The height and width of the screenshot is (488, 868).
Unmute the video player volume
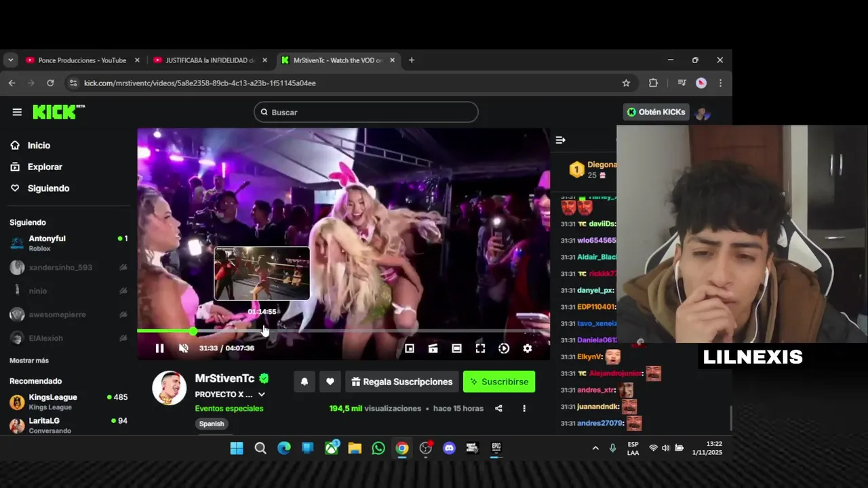click(x=183, y=348)
